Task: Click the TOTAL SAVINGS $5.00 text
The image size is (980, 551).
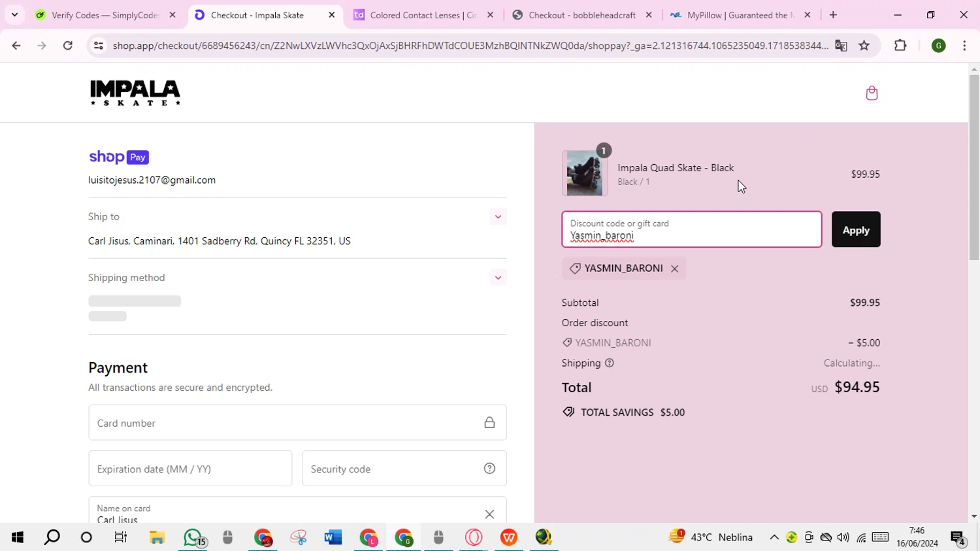Action: (632, 412)
